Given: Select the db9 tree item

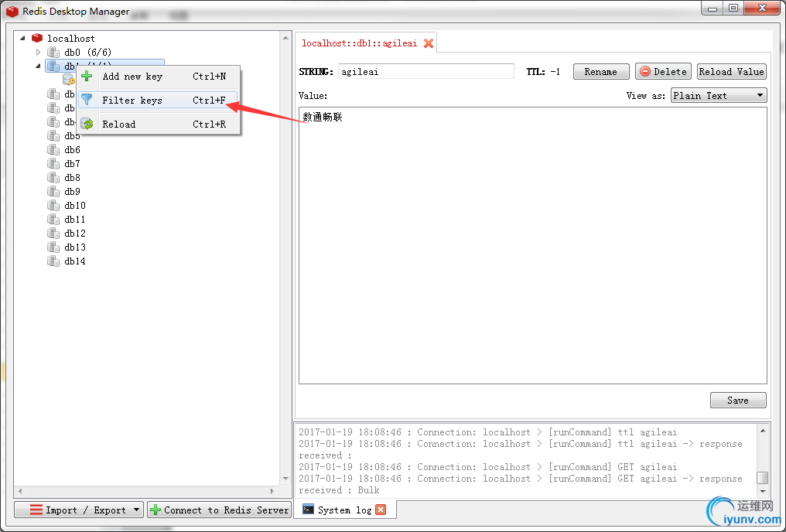Looking at the screenshot, I should point(72,191).
